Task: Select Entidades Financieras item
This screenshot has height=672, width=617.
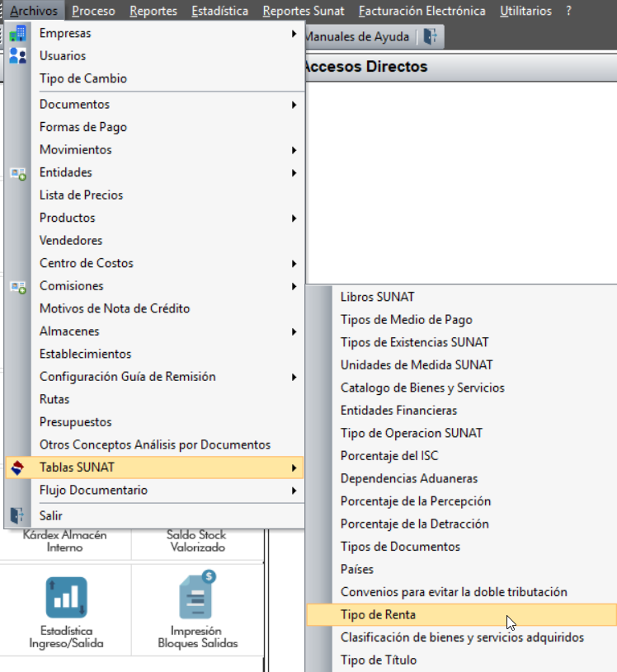Action: point(461,411)
